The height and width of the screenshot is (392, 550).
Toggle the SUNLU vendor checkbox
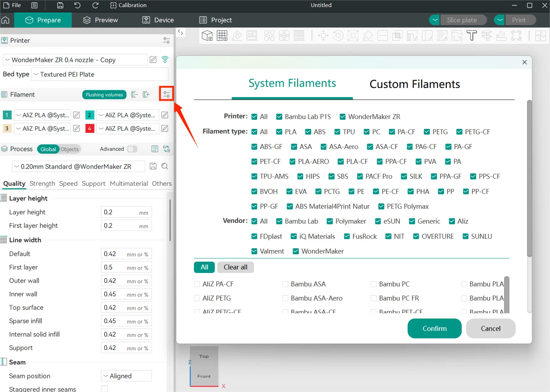coord(465,236)
